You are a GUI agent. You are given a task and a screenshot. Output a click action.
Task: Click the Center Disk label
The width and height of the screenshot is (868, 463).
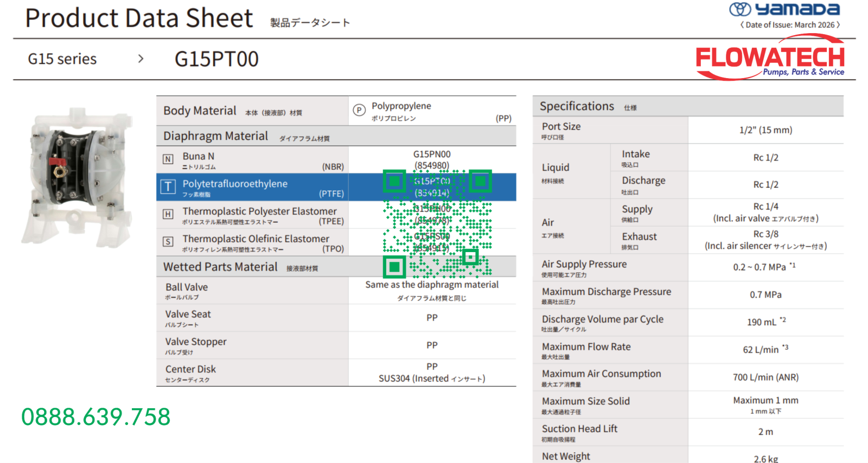pos(190,369)
